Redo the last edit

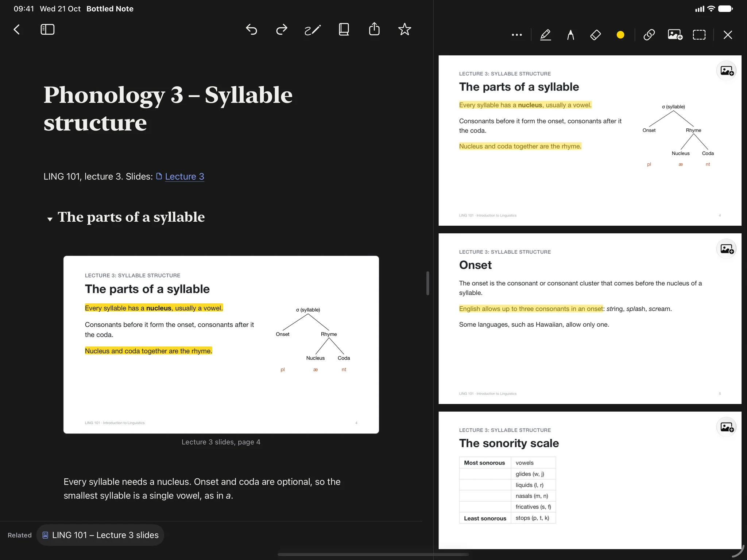282,30
